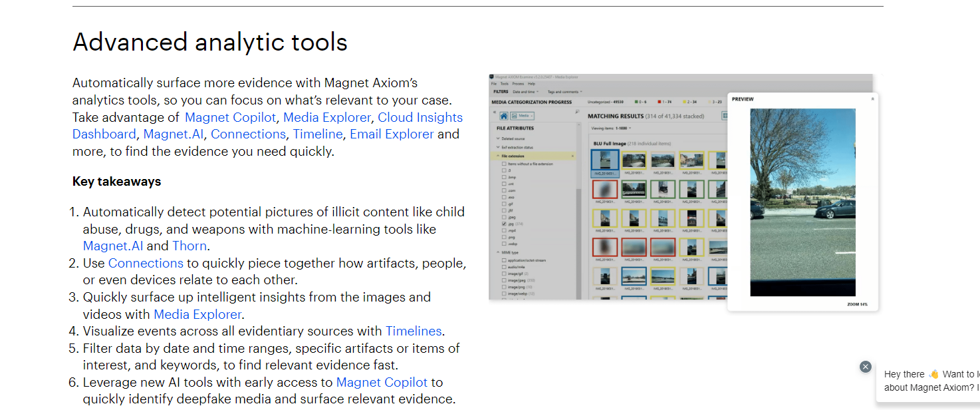
Task: Dismiss the chat popup with the X icon
Action: [x=865, y=367]
